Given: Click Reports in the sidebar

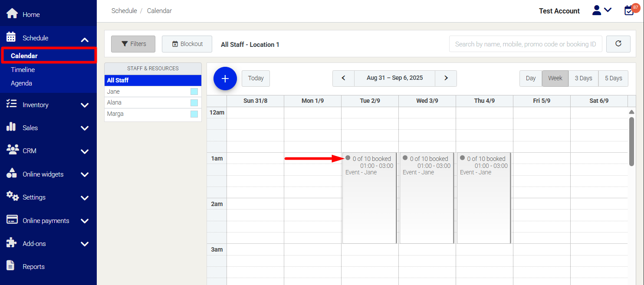Looking at the screenshot, I should 33,266.
